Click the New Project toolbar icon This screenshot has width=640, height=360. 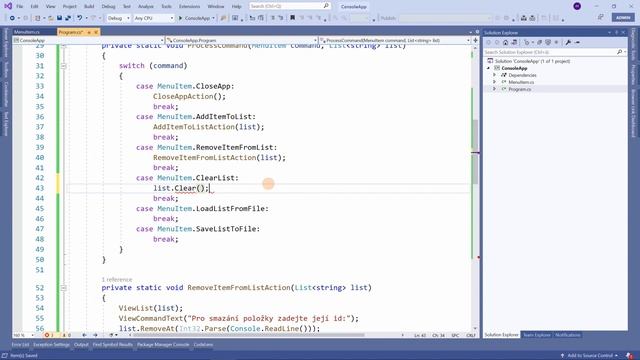coord(38,18)
